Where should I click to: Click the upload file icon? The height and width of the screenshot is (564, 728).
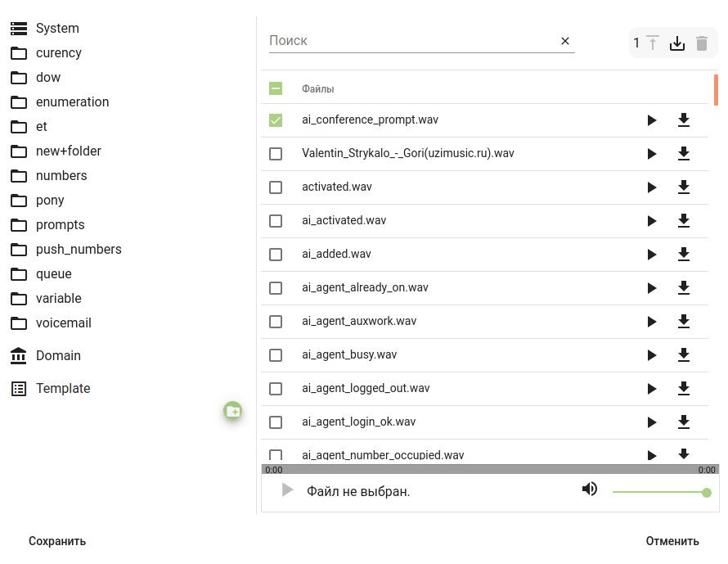point(653,43)
